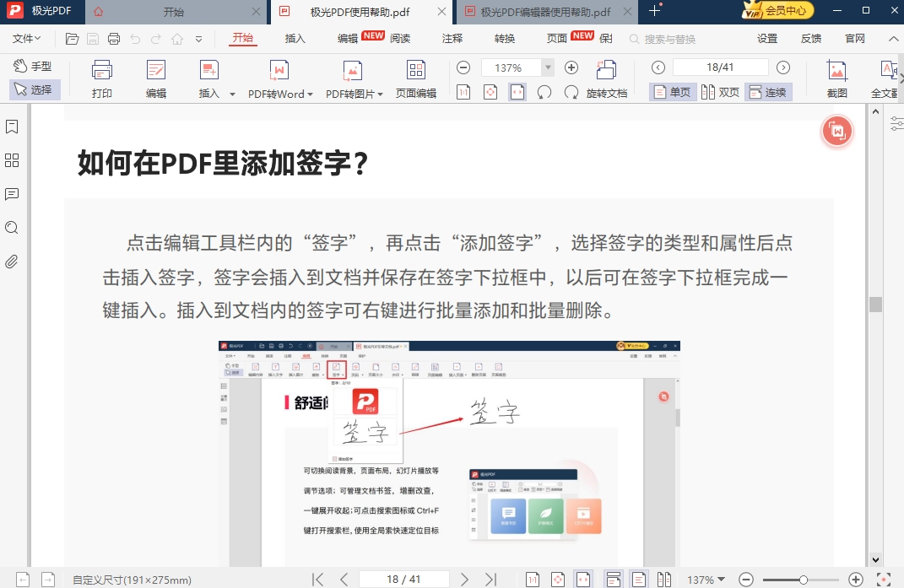The width and height of the screenshot is (904, 588).
Task: Click the 页面编辑 page edit tool
Action: pyautogui.click(x=415, y=79)
